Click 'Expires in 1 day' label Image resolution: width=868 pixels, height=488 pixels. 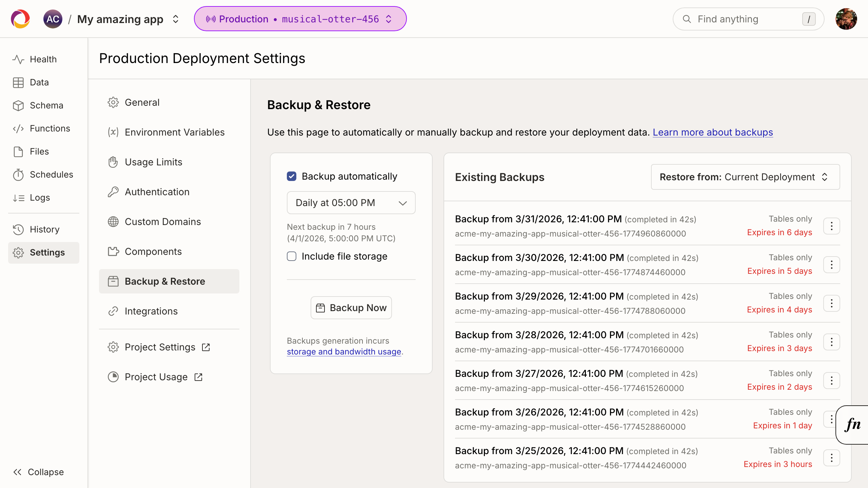[783, 426]
